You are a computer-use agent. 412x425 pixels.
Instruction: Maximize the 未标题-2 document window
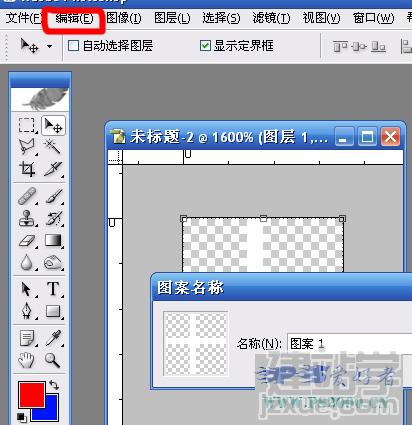click(367, 136)
